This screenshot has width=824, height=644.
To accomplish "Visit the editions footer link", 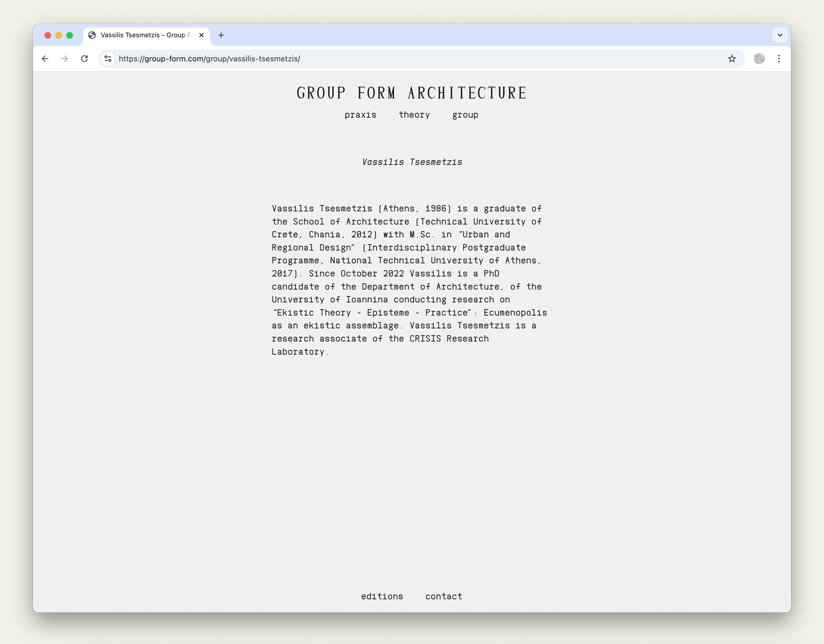I will click(x=382, y=597).
